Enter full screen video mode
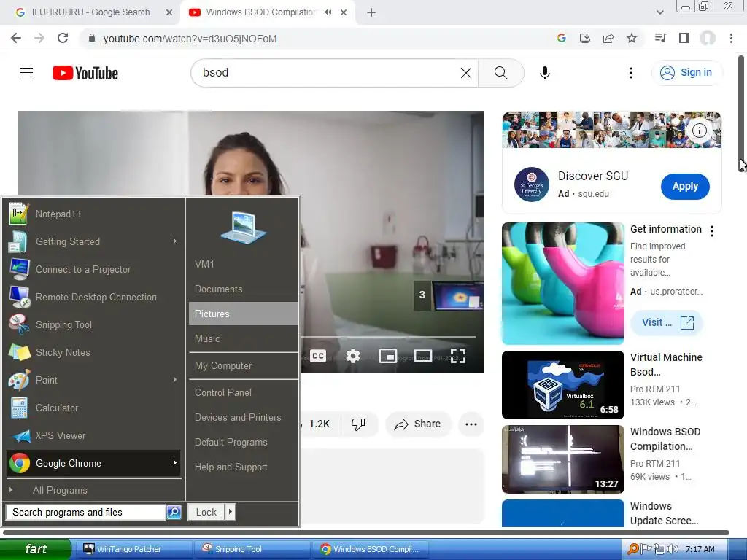Screen dimensions: 747x560 (x=458, y=356)
